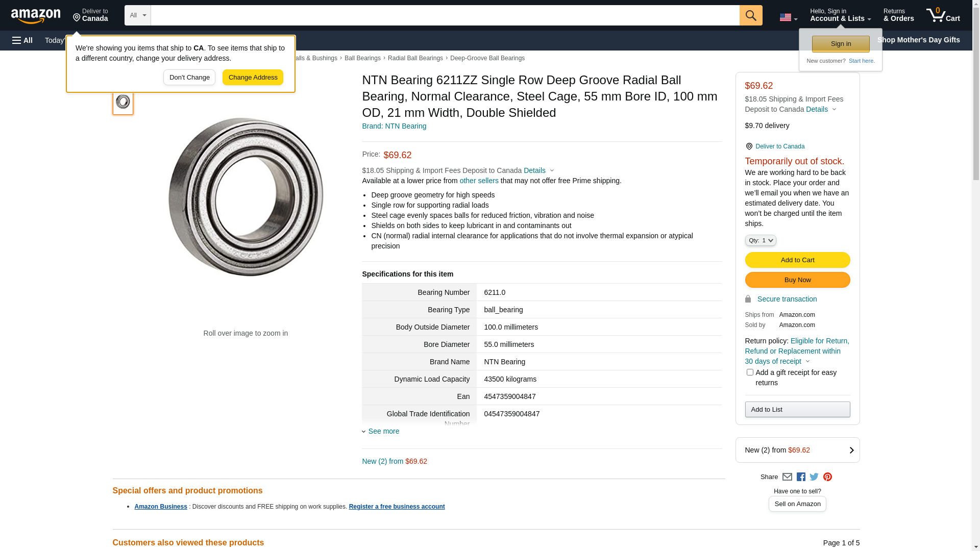Share via the email envelope icon
980x551 pixels.
coord(787,477)
